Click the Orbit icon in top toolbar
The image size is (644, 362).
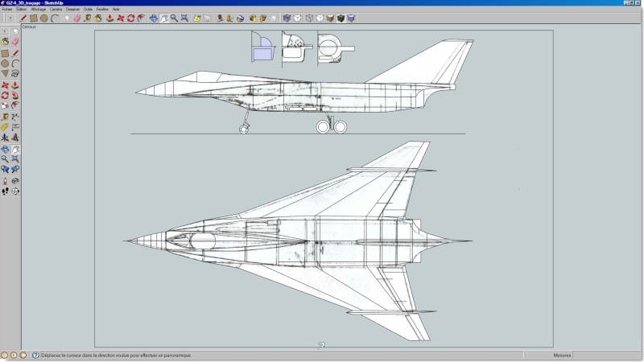153,18
